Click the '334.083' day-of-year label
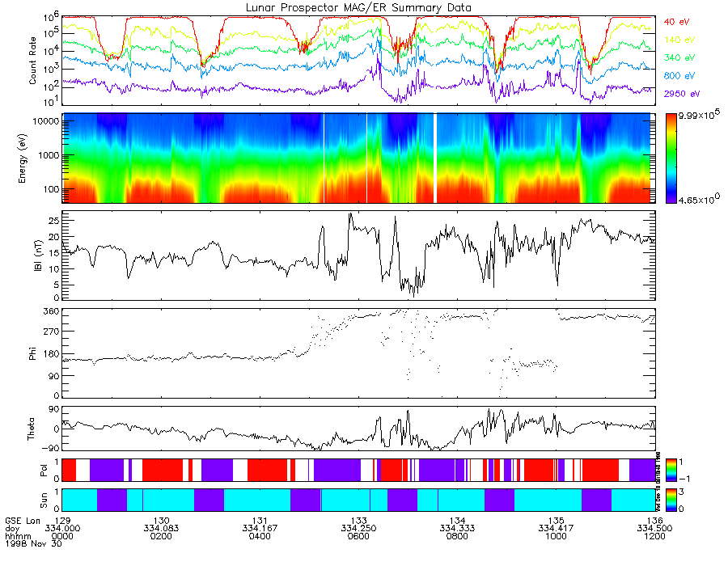The image size is (728, 566). [161, 529]
